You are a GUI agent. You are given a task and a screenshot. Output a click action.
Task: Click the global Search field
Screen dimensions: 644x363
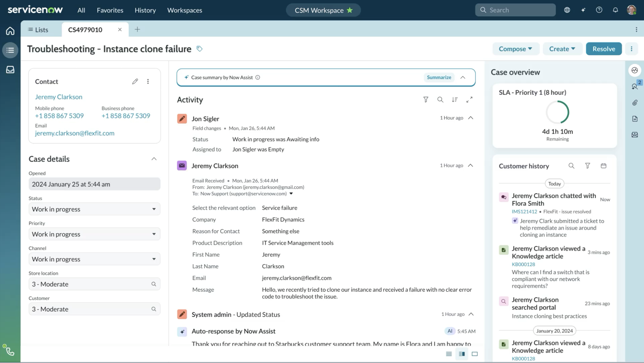(x=515, y=10)
